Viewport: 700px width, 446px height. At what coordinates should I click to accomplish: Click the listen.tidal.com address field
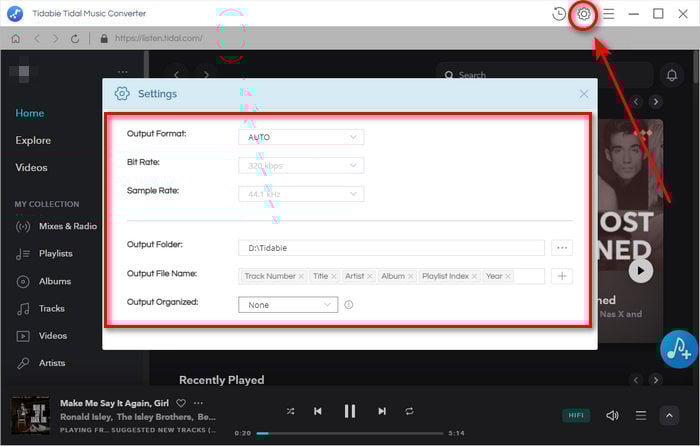click(x=158, y=38)
